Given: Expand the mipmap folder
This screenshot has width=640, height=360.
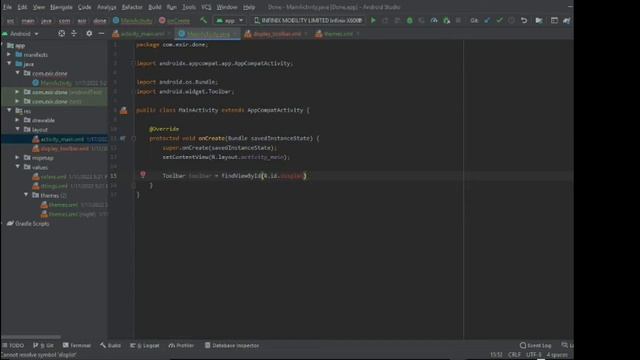Looking at the screenshot, I should [x=17, y=158].
